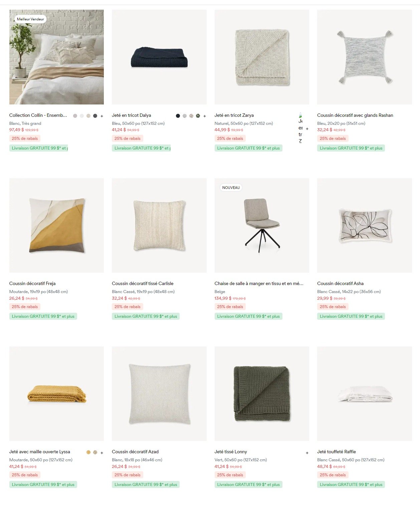This screenshot has width=420, height=508.
Task: Expand more colors for Collection Collin
Action: [102, 116]
